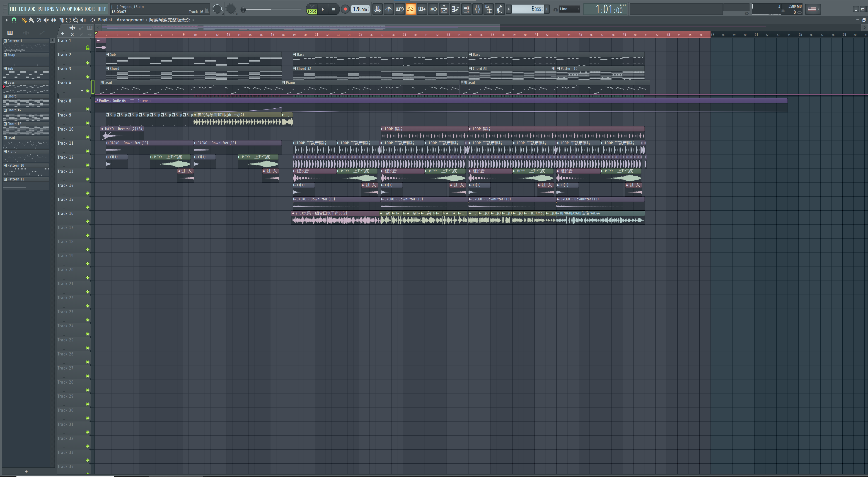Open the Mixer view icon

477,9
